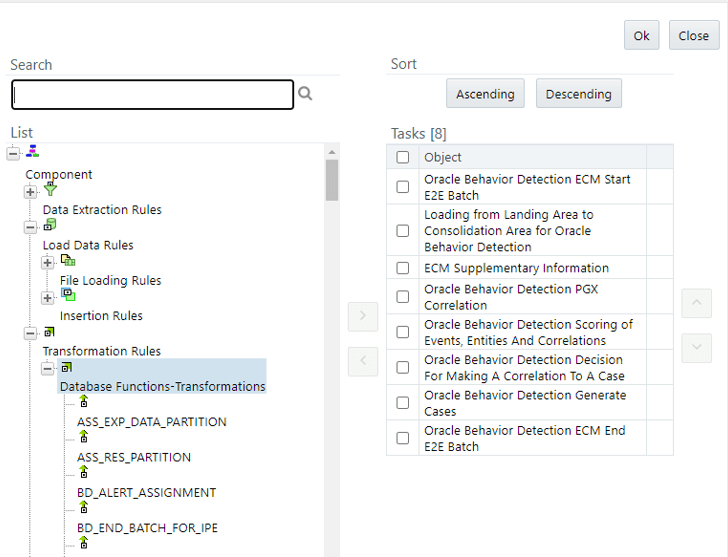Click the Load Data Rules icon
728x557 pixels.
pyautogui.click(x=50, y=225)
